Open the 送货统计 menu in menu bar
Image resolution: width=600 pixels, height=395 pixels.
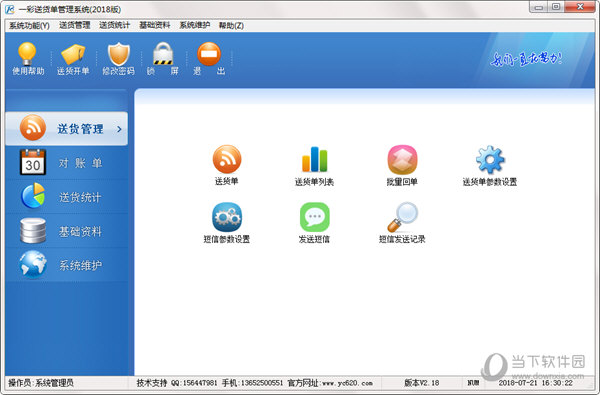pyautogui.click(x=114, y=25)
